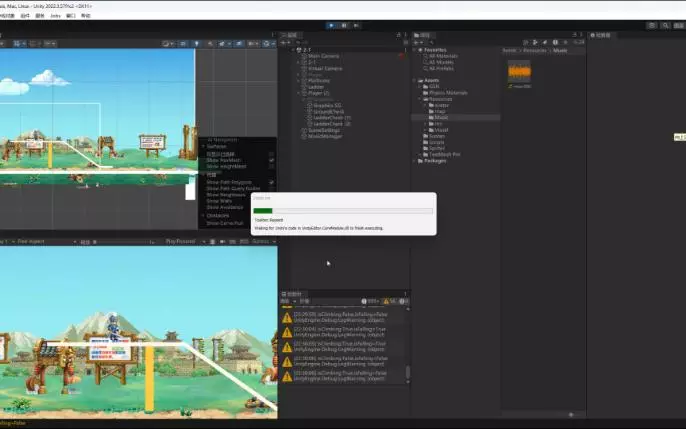Image resolution: width=686 pixels, height=429 pixels.
Task: Collapse the root scene in Hierarchy
Action: [x=293, y=50]
